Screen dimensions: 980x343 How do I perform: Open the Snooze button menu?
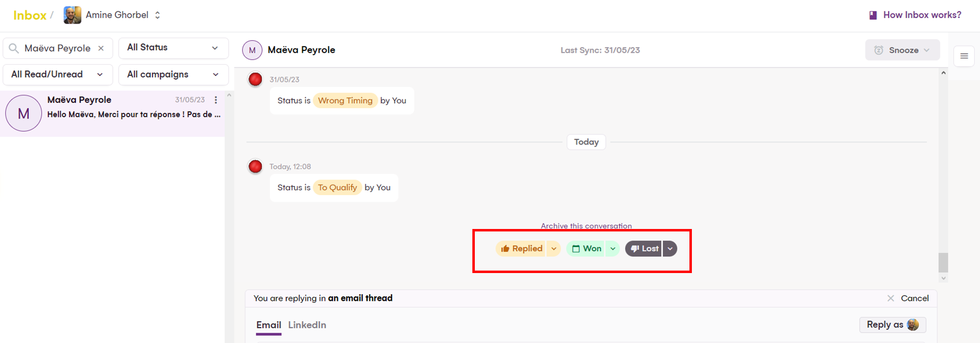point(902,50)
